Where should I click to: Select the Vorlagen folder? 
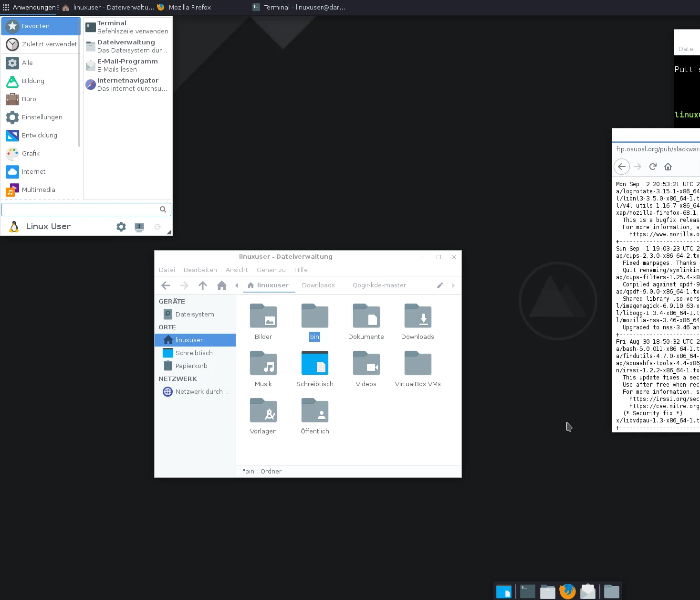pyautogui.click(x=263, y=416)
